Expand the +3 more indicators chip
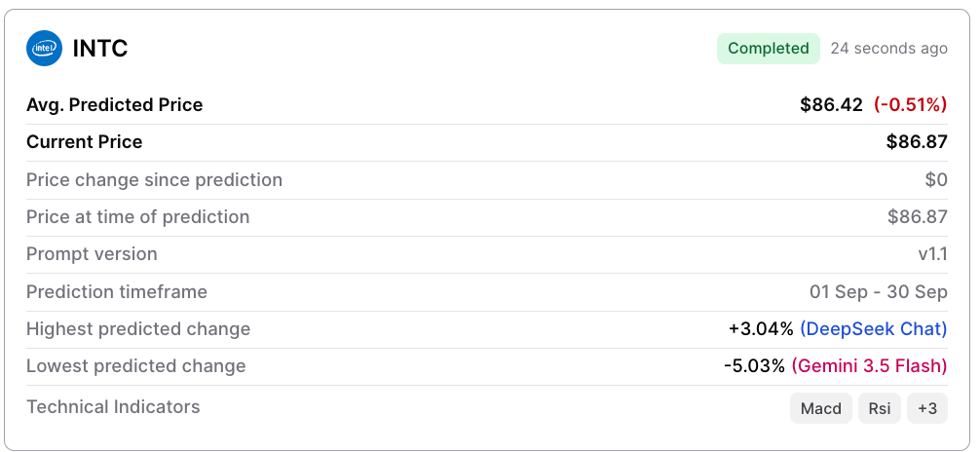Image resolution: width=980 pixels, height=452 pixels. 927,408
